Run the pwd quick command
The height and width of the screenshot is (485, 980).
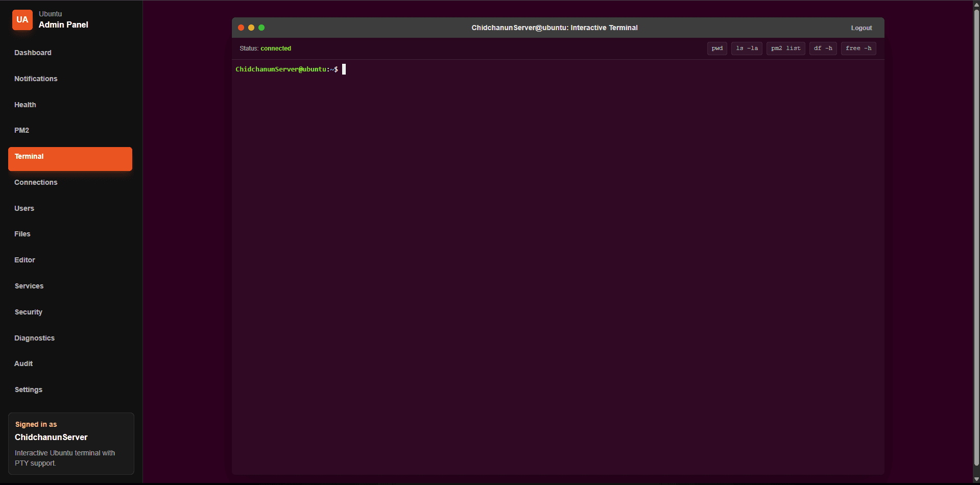(717, 48)
